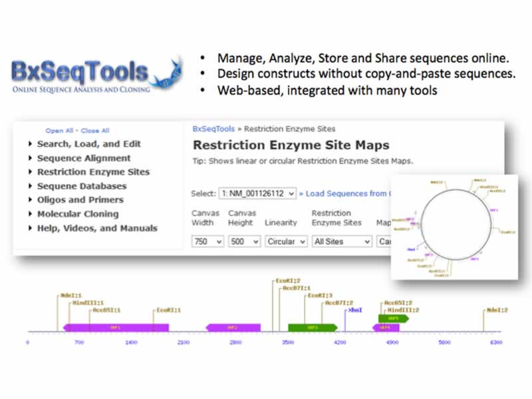Open the Linearity dropdown showing Circular
This screenshot has height=399, width=532.
click(285, 241)
